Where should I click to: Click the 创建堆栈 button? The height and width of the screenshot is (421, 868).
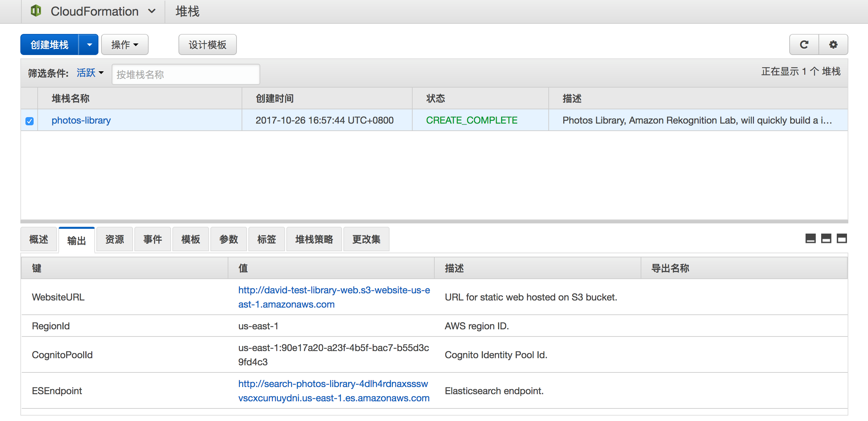tap(50, 44)
